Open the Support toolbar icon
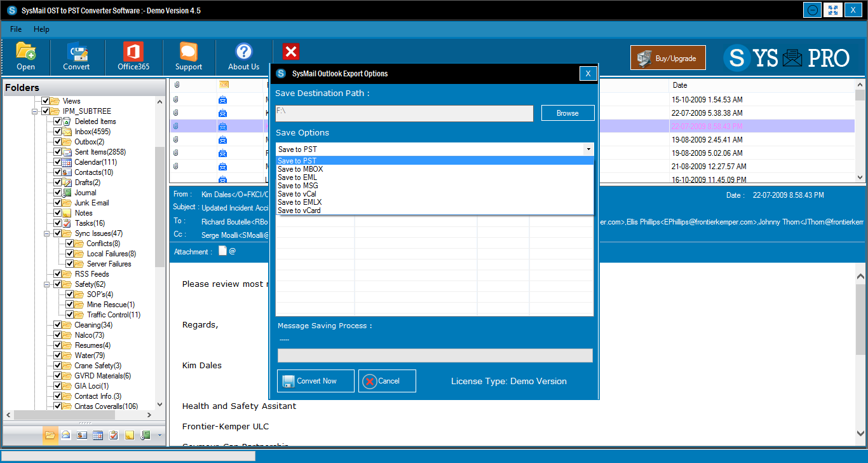The image size is (868, 463). [x=189, y=56]
